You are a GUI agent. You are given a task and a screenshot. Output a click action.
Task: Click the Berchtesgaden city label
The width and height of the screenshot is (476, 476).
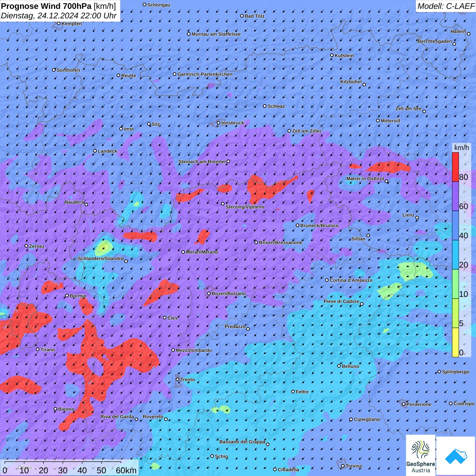[435, 41]
